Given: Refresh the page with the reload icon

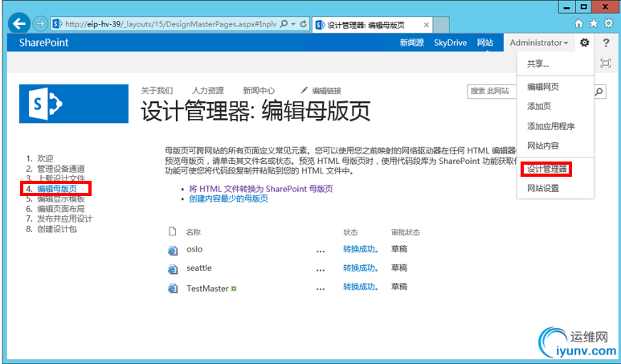Looking at the screenshot, I should pos(303,24).
